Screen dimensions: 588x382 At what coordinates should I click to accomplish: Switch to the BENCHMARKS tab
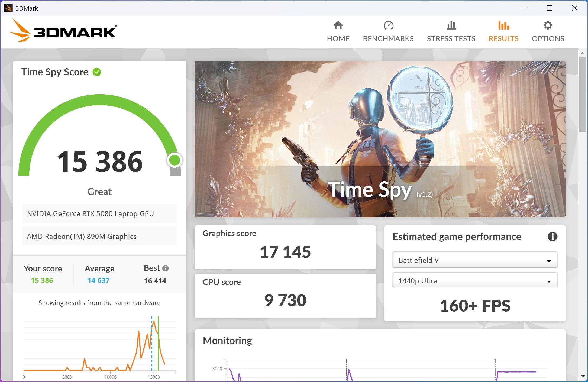click(388, 38)
